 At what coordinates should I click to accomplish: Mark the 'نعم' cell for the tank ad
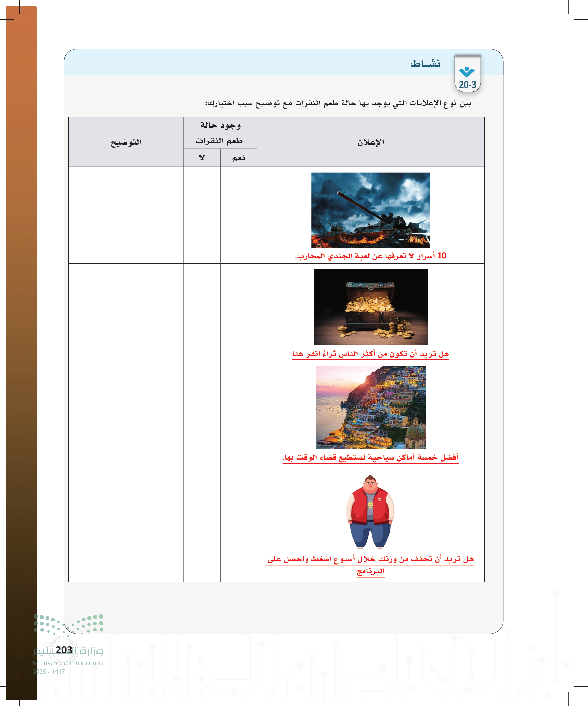[x=239, y=215]
